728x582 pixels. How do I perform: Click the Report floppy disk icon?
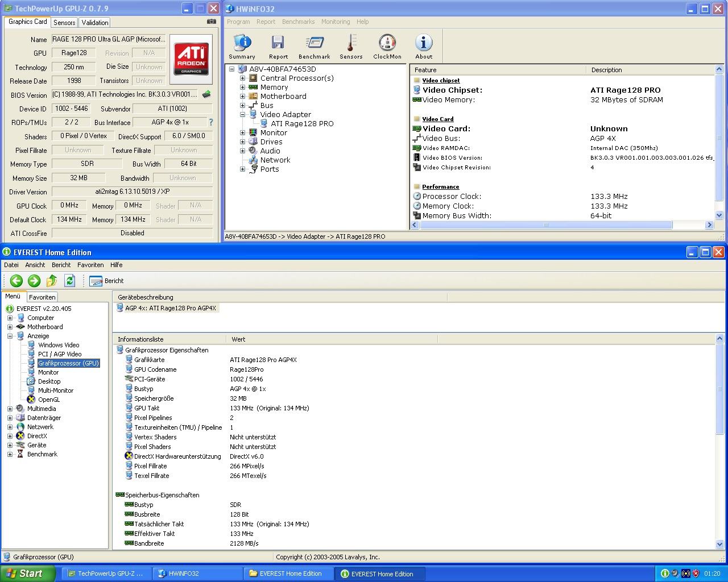click(278, 43)
